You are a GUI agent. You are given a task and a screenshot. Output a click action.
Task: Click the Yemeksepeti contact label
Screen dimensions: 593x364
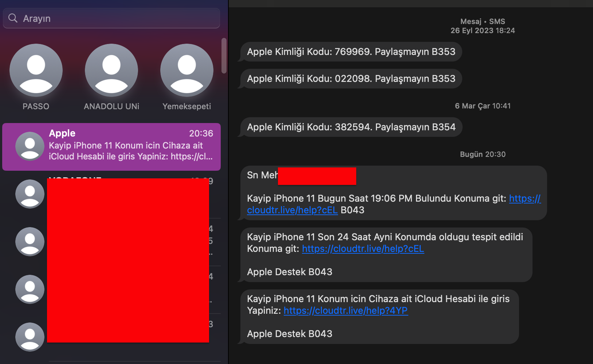coord(187,106)
